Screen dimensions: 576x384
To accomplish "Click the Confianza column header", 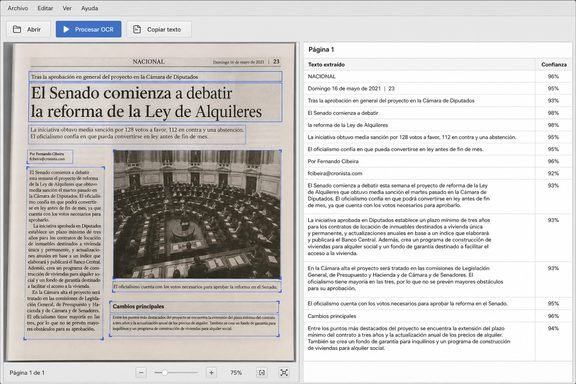I will coord(554,64).
